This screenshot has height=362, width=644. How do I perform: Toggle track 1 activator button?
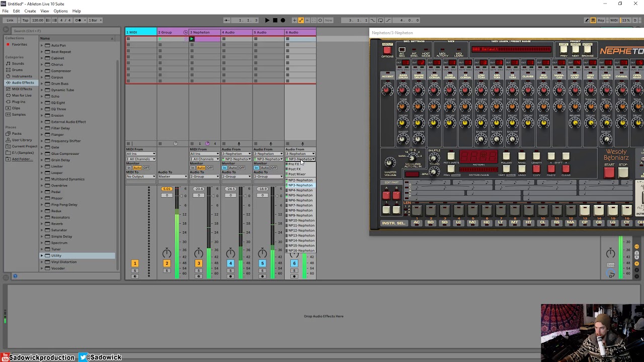tap(134, 263)
